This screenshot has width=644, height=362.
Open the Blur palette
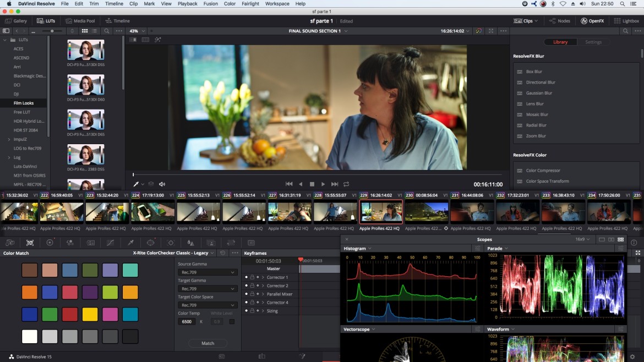point(190,243)
